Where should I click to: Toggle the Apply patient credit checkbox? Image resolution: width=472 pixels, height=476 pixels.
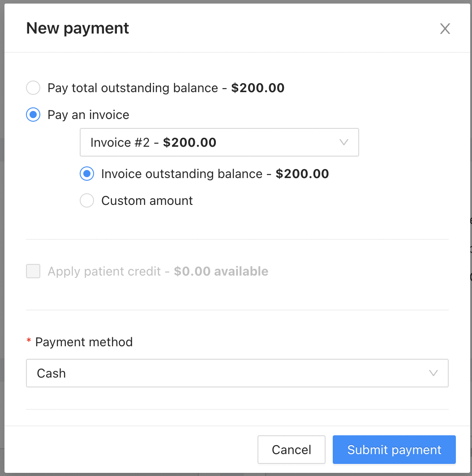click(x=33, y=271)
